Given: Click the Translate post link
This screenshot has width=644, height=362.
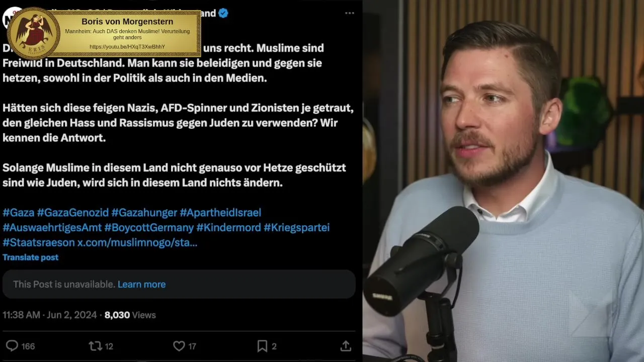Looking at the screenshot, I should pyautogui.click(x=30, y=257).
